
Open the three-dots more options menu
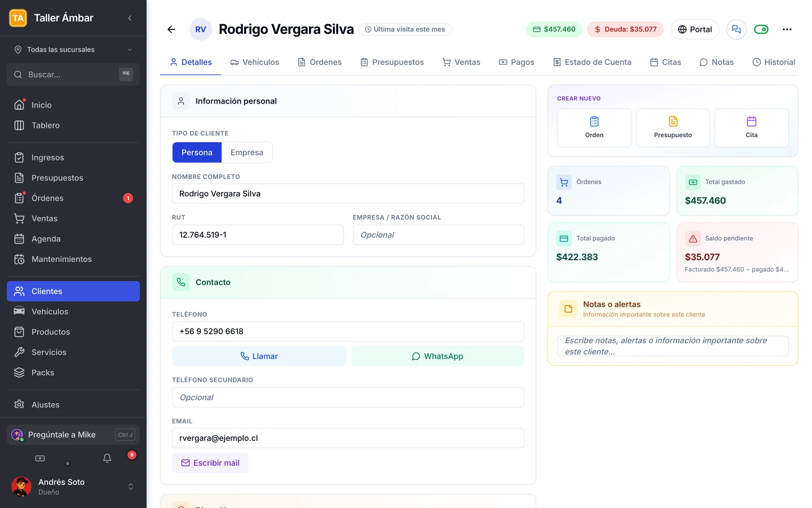click(x=787, y=29)
